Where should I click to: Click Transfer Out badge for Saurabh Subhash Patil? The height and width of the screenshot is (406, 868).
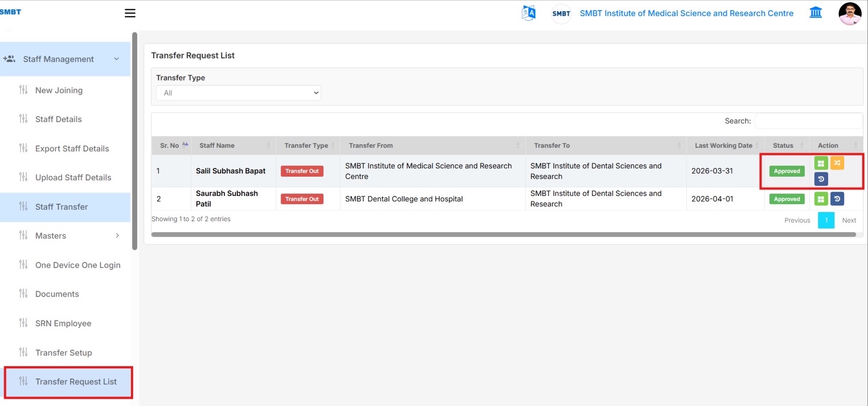302,199
